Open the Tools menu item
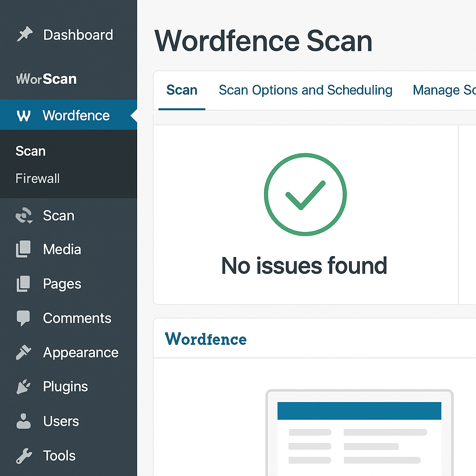The width and height of the screenshot is (476, 476). 59,456
